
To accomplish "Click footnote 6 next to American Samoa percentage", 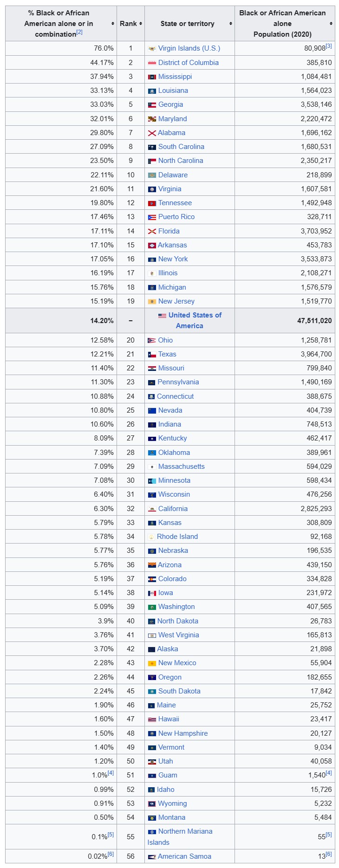I will [x=111, y=854].
